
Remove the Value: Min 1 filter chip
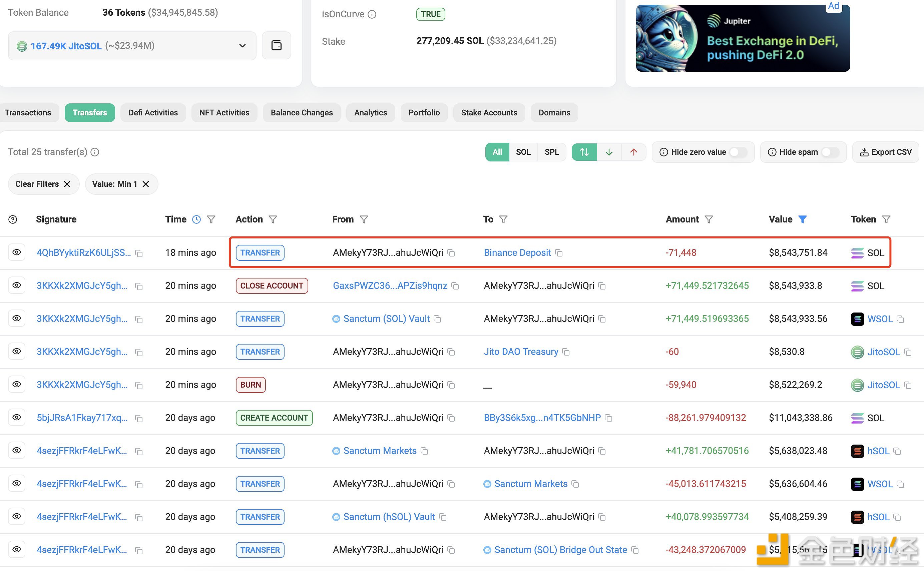146,184
